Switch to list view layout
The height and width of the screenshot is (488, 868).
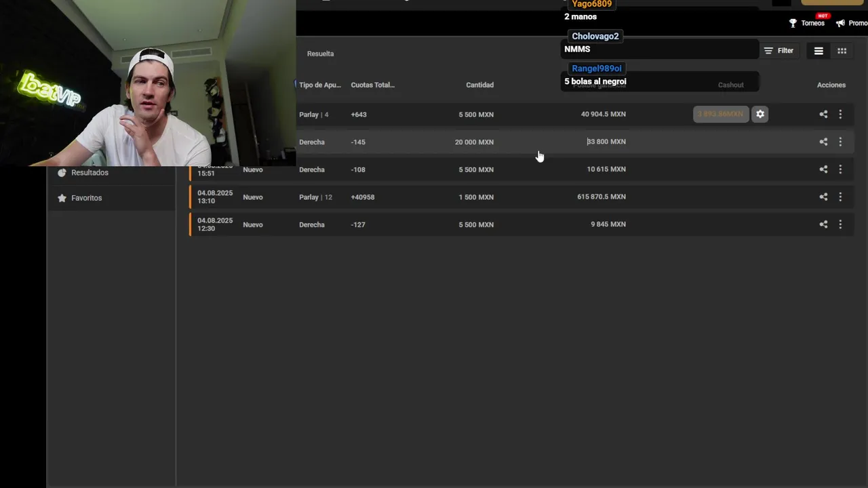pos(818,51)
